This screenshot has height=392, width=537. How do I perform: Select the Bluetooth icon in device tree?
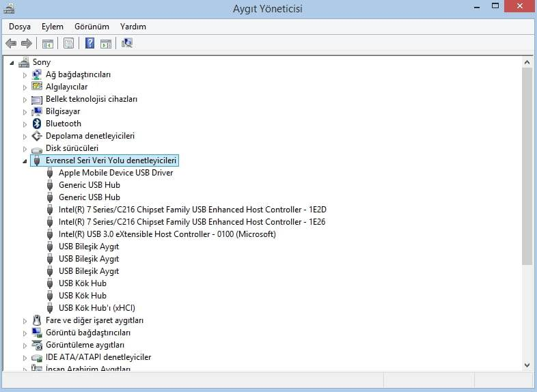click(37, 124)
